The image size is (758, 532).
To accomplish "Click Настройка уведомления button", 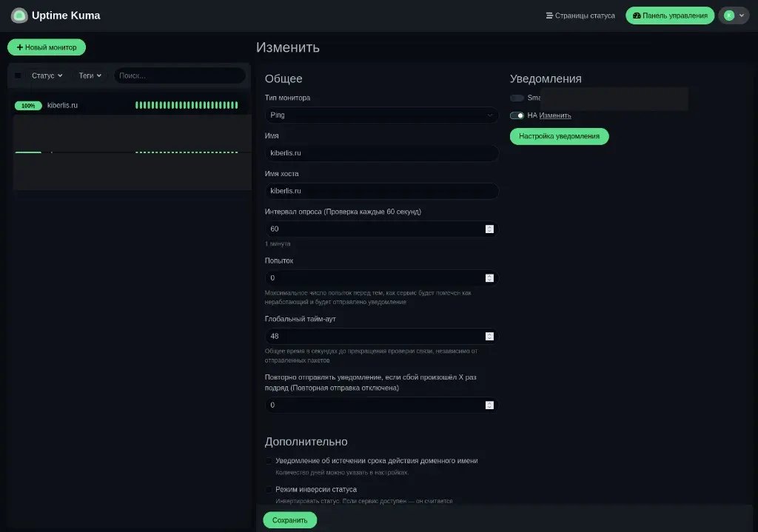I will point(560,136).
